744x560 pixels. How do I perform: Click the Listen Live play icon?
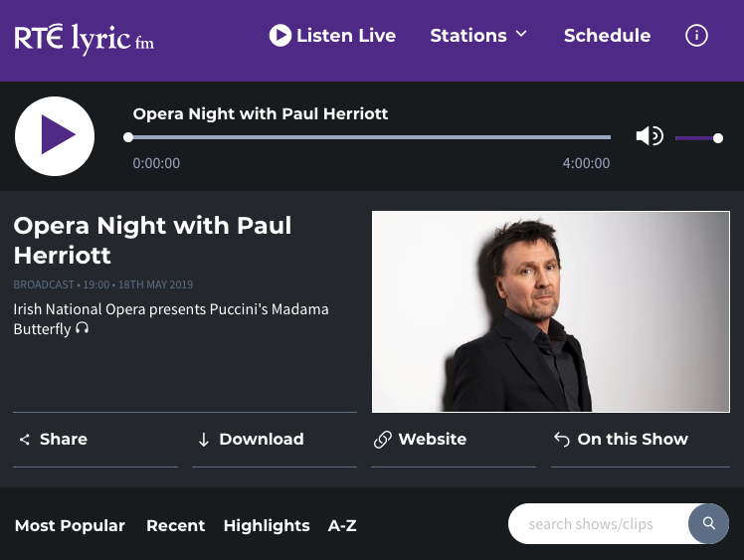(x=280, y=36)
